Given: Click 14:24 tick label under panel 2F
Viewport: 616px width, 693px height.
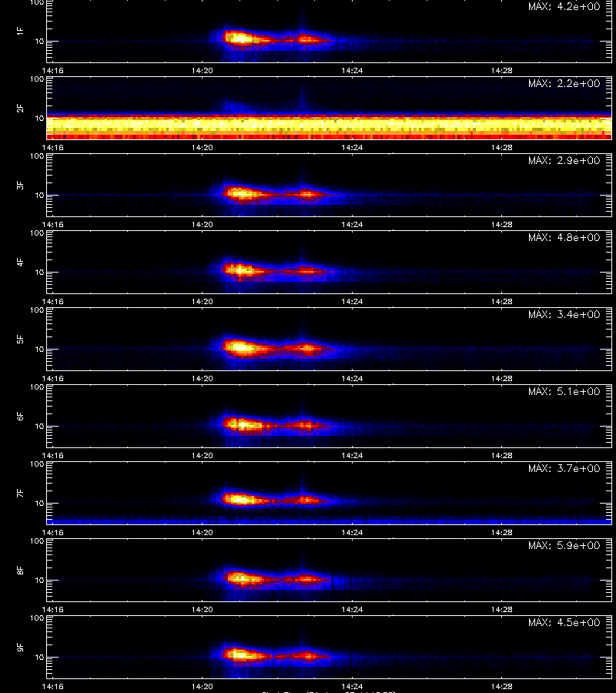Looking at the screenshot, I should [352, 147].
